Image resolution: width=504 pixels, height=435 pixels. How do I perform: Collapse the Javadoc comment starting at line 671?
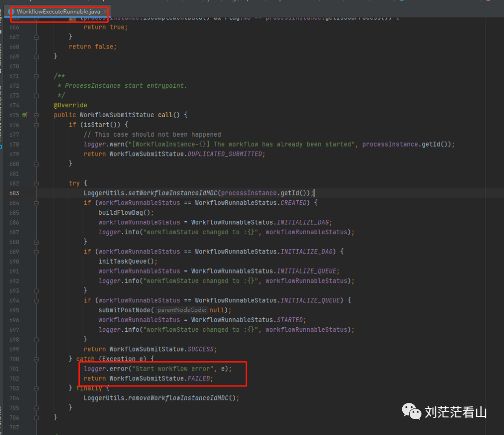36,76
